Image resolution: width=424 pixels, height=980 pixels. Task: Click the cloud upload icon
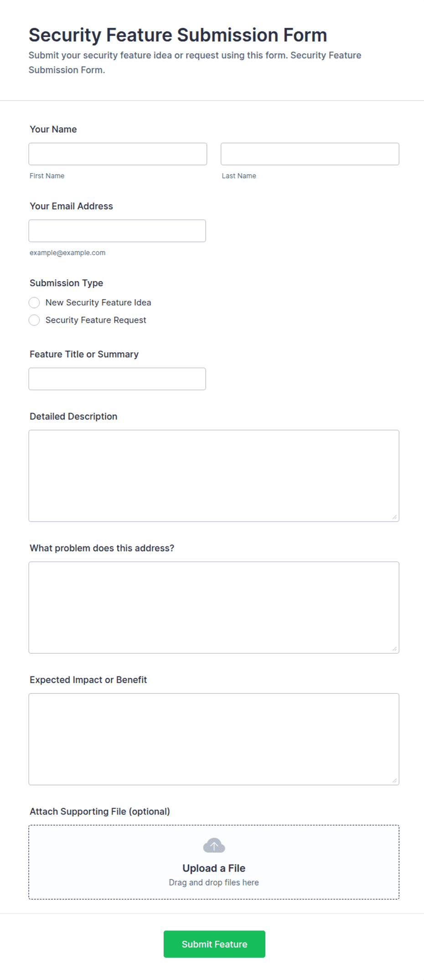(214, 846)
